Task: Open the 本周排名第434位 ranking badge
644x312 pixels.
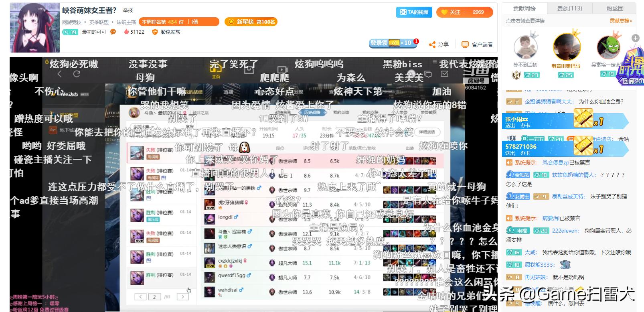Action: click(179, 22)
